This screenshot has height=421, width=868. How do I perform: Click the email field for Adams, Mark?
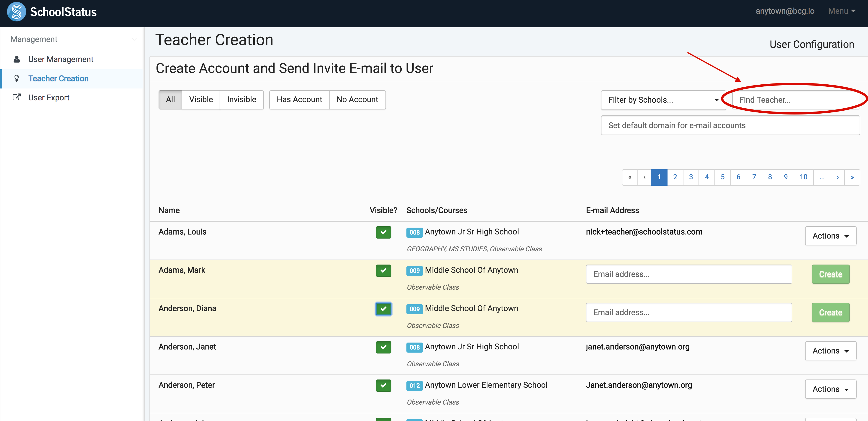[x=689, y=274]
